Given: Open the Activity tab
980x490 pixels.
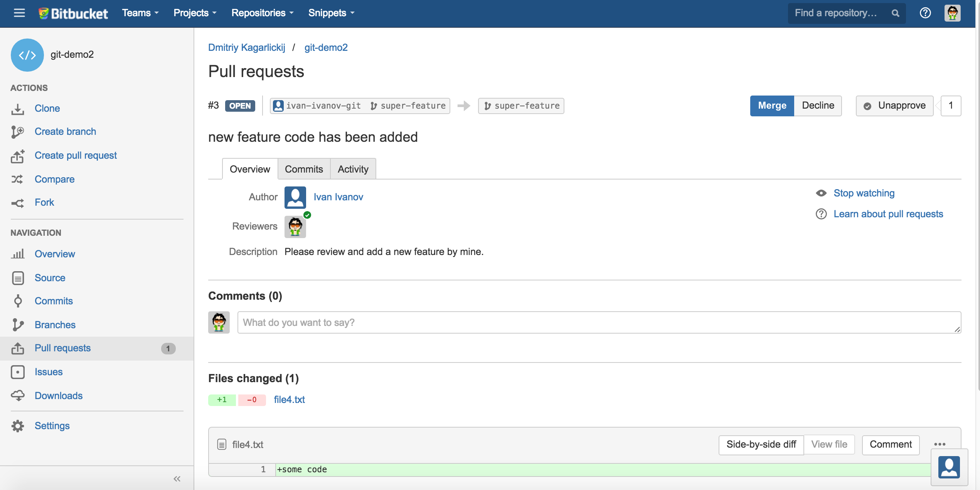Looking at the screenshot, I should [x=353, y=169].
